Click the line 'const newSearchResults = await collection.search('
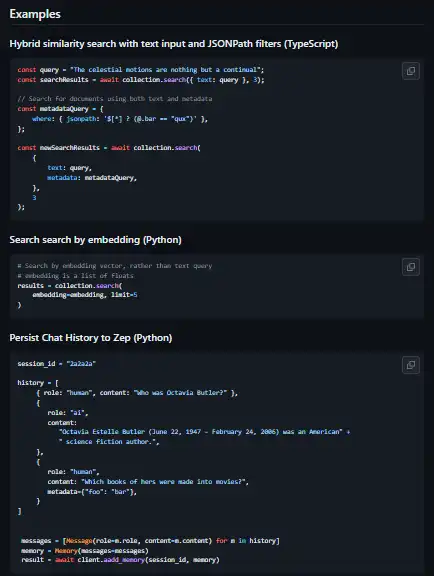The image size is (434, 576). (x=109, y=148)
